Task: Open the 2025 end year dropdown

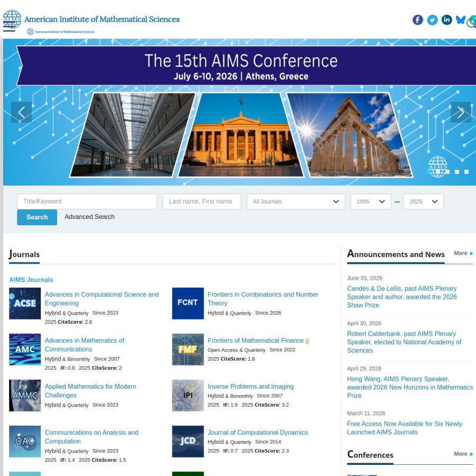Action: coord(424,202)
